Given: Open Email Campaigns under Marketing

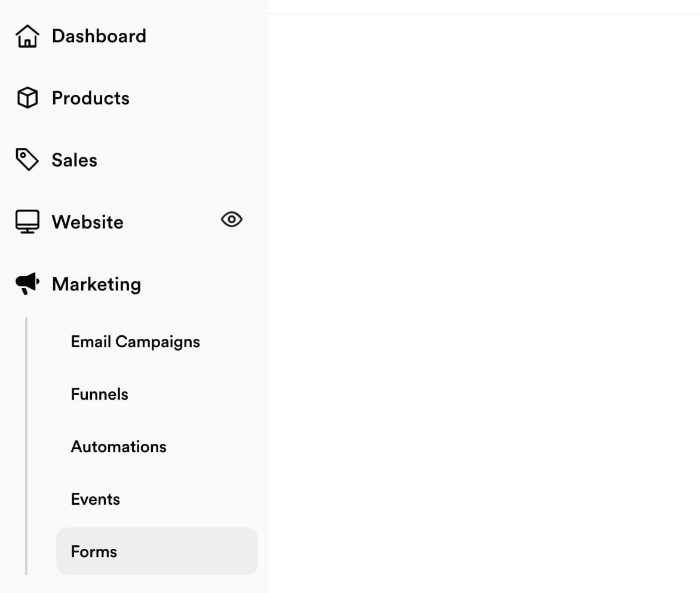Looking at the screenshot, I should point(135,342).
